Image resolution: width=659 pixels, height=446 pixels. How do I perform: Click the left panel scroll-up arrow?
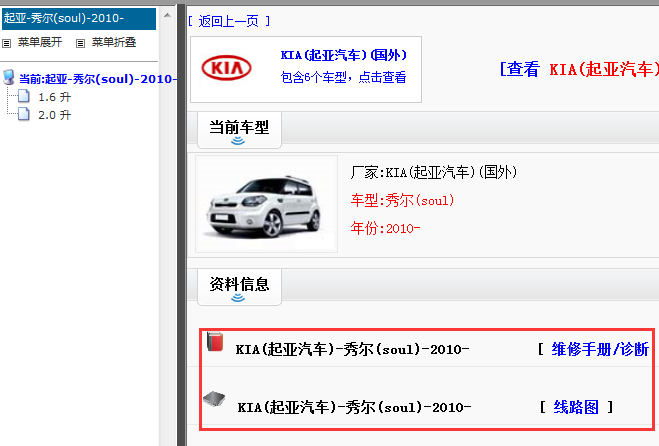[167, 16]
